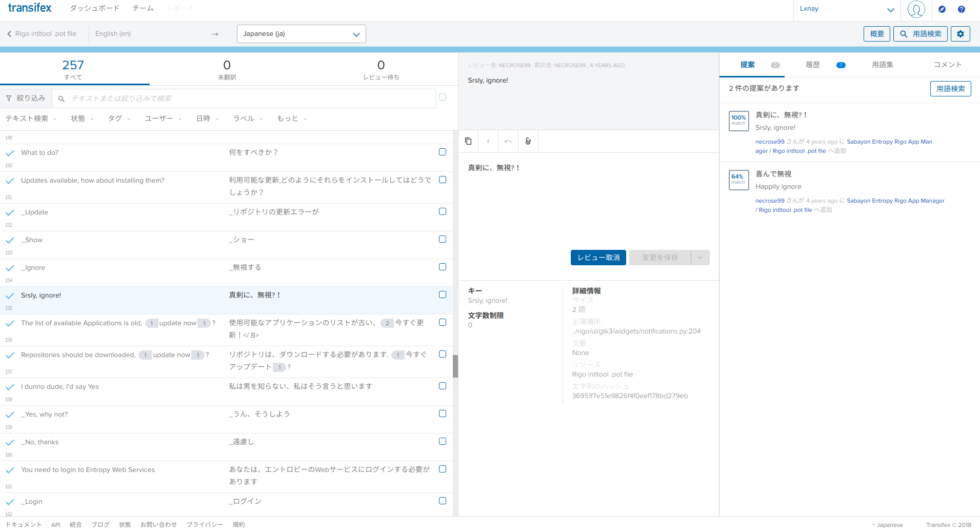The height and width of the screenshot is (531, 980).
Task: Click the copy source string icon
Action: pos(468,141)
